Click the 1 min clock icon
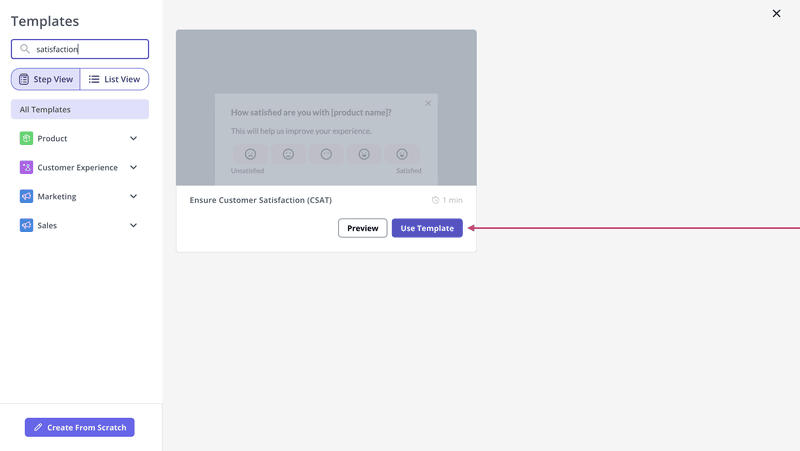This screenshot has height=451, width=800. click(x=435, y=200)
